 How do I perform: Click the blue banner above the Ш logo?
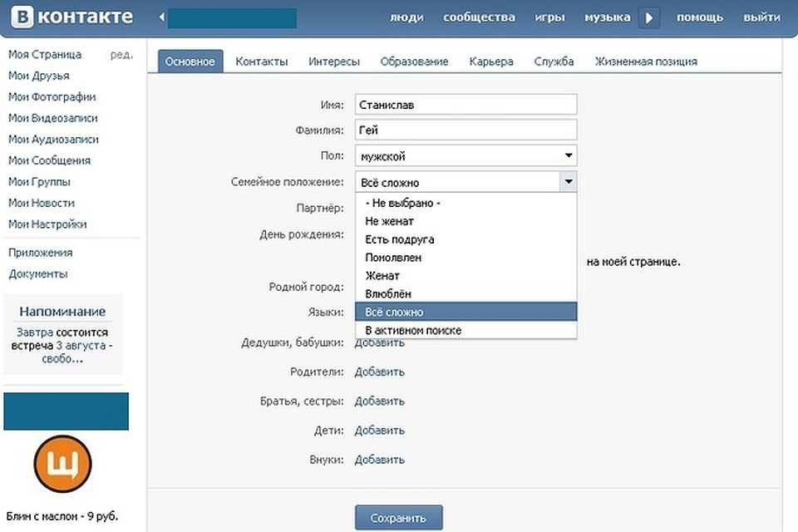[x=66, y=411]
